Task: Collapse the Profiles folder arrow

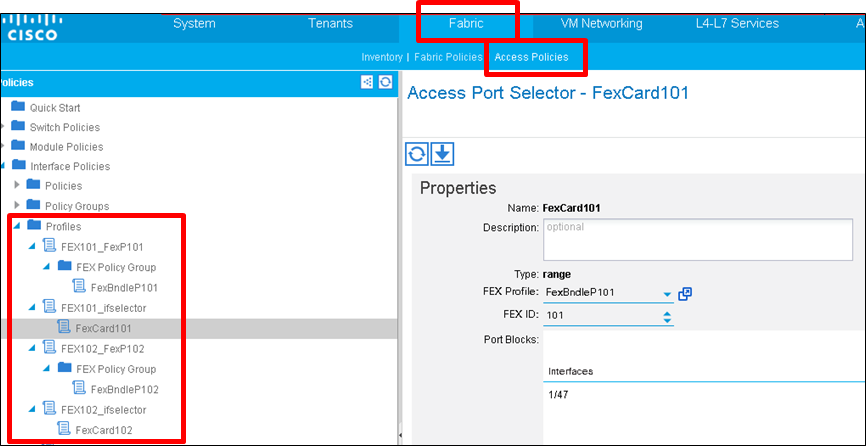Action: click(x=17, y=225)
